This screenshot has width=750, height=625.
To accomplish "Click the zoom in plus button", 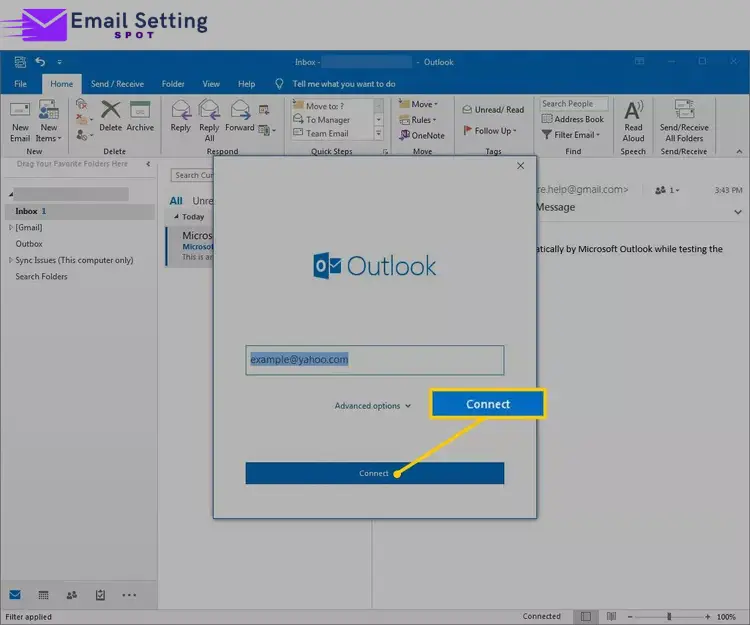I will (x=707, y=616).
